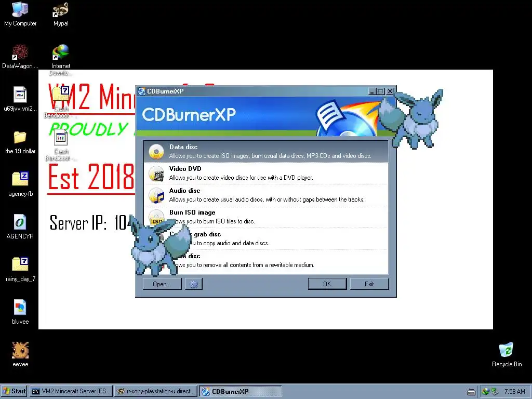
Task: Select the Video DVD clapperboard icon
Action: pyautogui.click(x=156, y=174)
